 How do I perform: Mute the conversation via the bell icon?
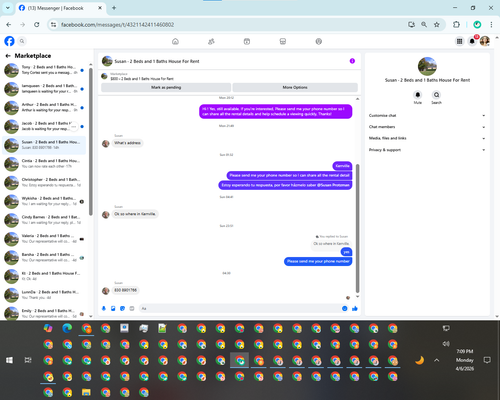418,95
